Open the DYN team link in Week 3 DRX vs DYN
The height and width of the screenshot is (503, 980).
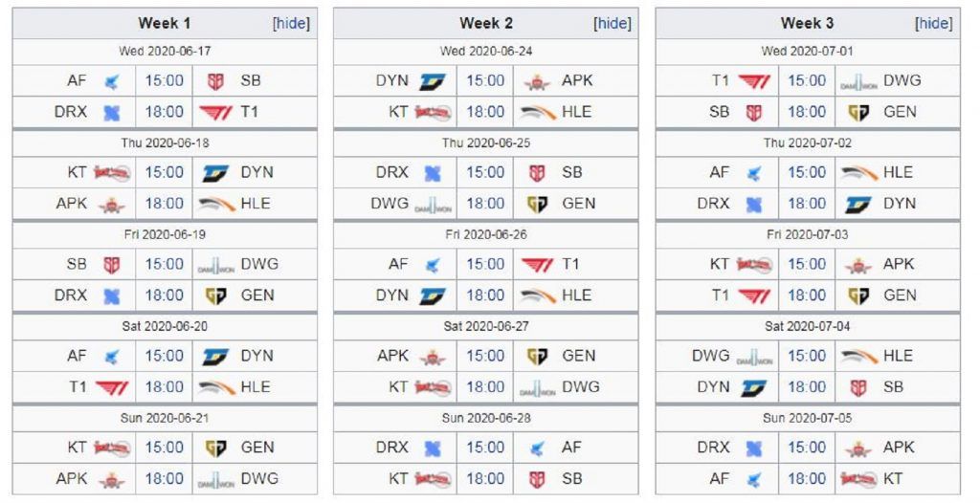(900, 204)
